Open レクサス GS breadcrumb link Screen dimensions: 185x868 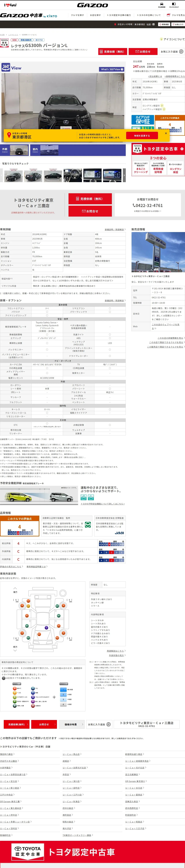(13, 35)
